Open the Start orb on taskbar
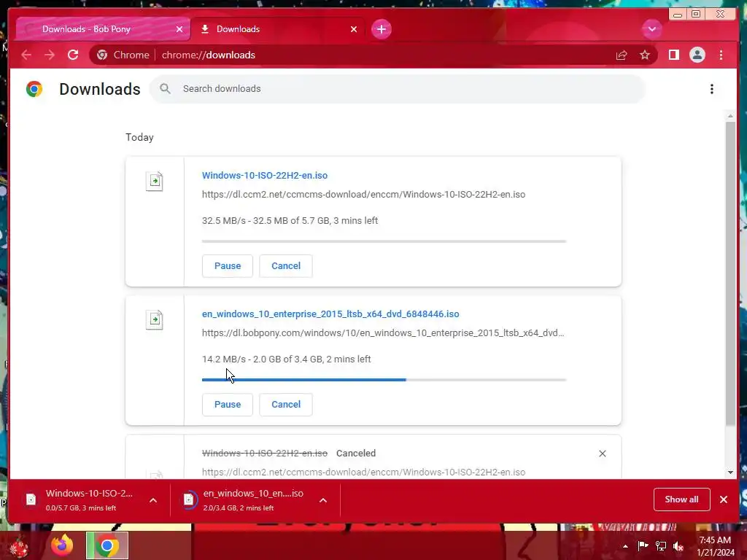The image size is (747, 560). [x=19, y=547]
